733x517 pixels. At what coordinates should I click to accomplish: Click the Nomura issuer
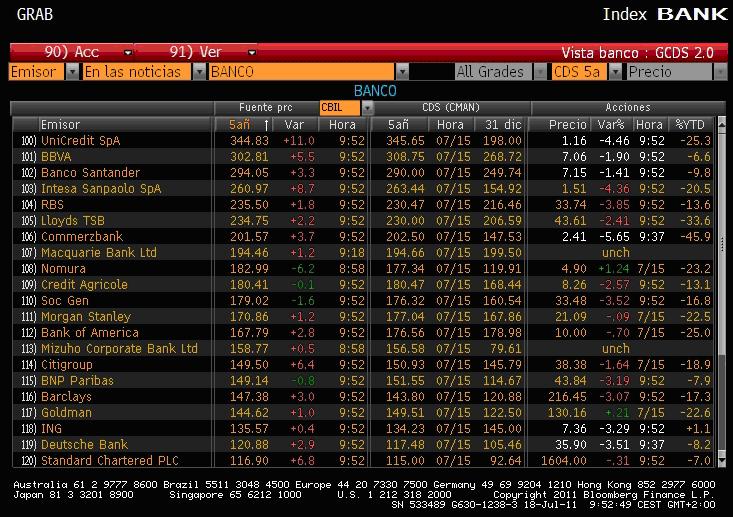(x=63, y=269)
